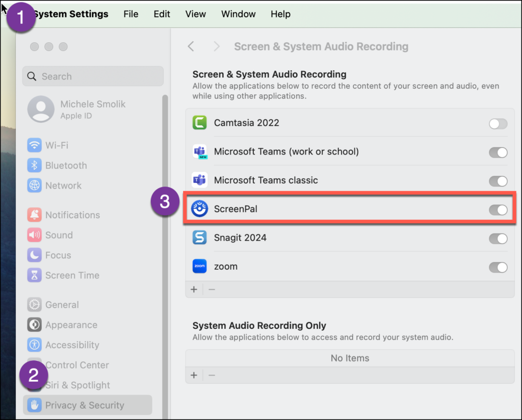
Task: Add an app with the plus button
Action: pos(194,289)
